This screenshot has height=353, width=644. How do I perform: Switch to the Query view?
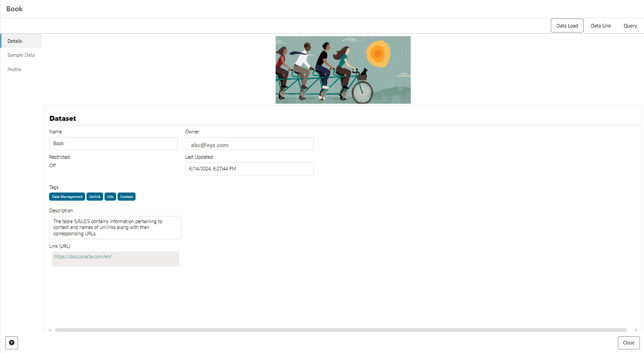630,25
